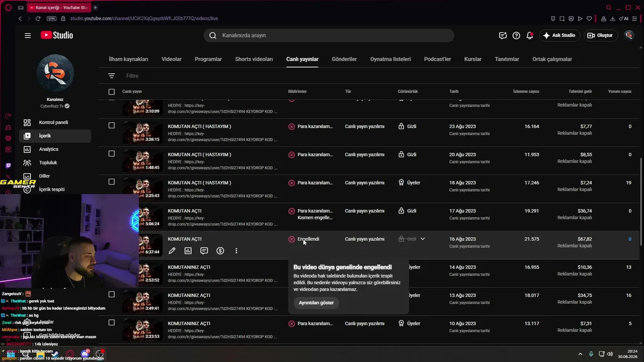Switch to the Shorts videoları tab

[254, 59]
